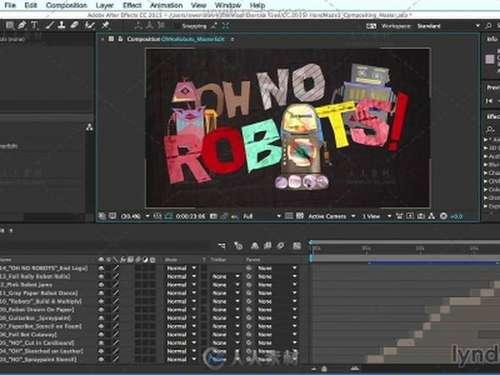Hide the Pink Robot Jams layer
The width and height of the screenshot is (500, 375).
pos(101,285)
